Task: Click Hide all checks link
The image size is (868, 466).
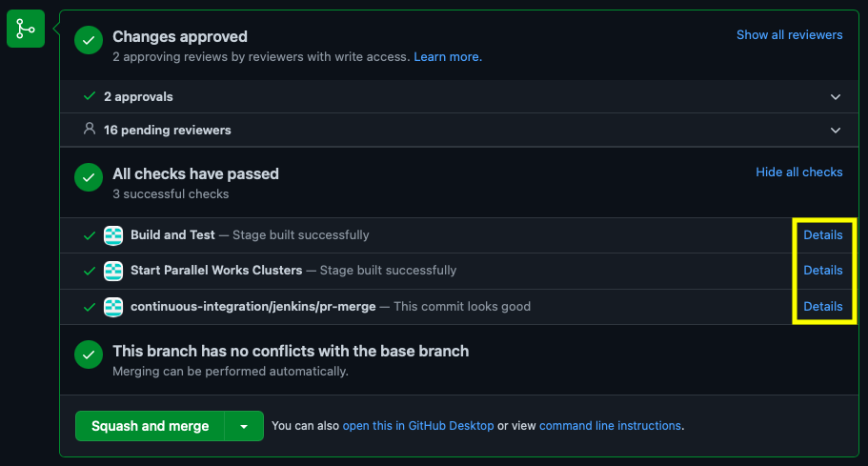Action: pos(799,172)
